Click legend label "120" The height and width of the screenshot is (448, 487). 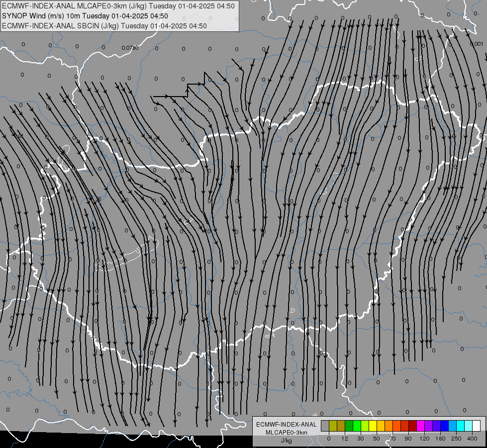[425, 439]
